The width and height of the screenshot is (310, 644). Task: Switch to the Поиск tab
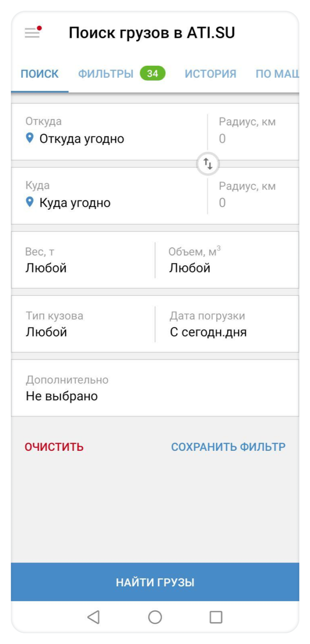[x=40, y=74]
